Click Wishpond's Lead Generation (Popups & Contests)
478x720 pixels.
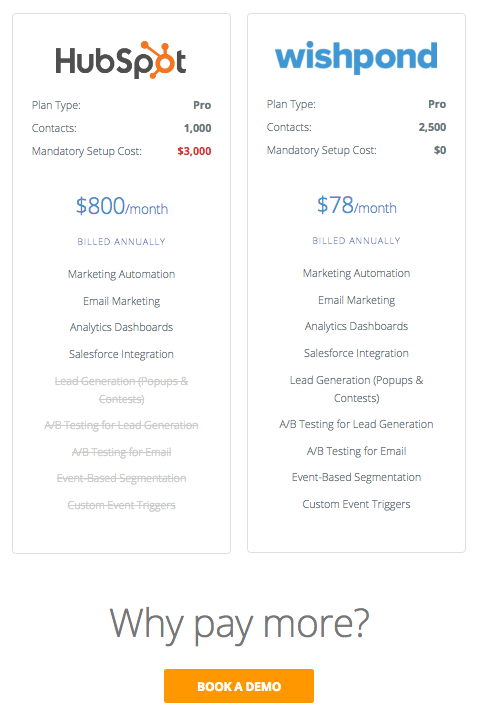coord(356,389)
